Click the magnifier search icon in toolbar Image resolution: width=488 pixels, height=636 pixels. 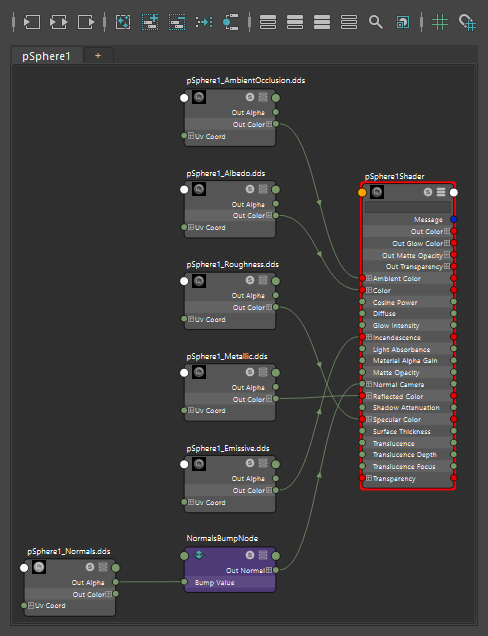376,22
